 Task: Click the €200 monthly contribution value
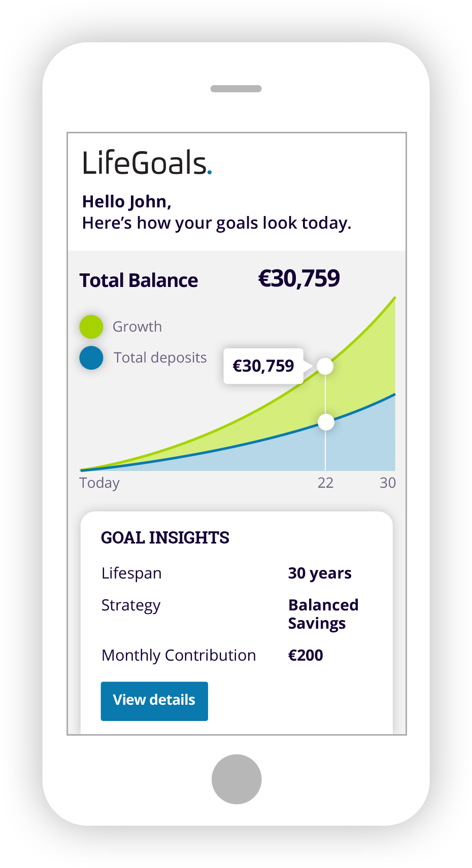306,656
